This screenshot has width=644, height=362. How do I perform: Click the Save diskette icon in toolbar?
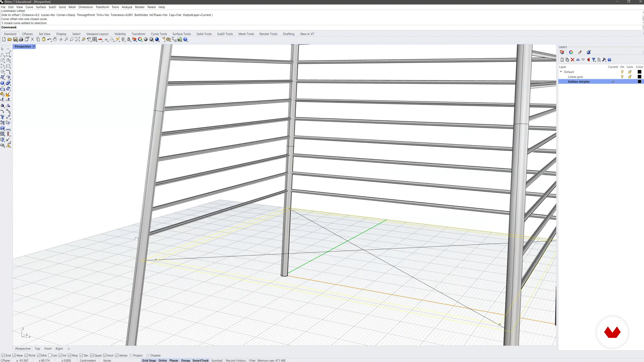15,40
